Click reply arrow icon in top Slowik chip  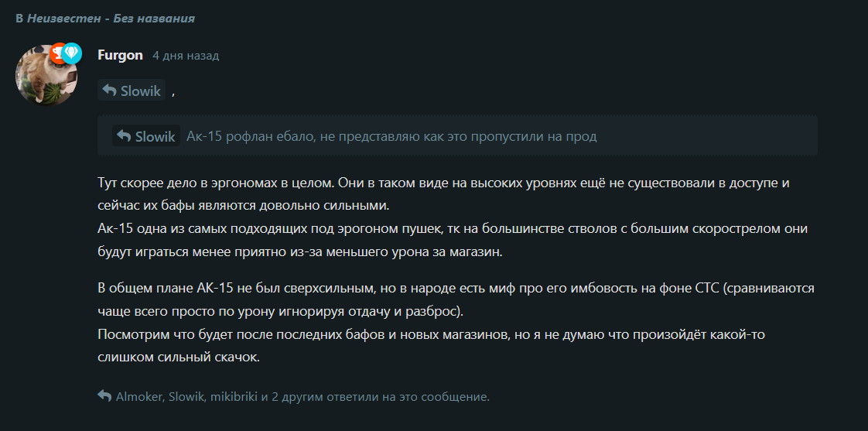pyautogui.click(x=109, y=91)
